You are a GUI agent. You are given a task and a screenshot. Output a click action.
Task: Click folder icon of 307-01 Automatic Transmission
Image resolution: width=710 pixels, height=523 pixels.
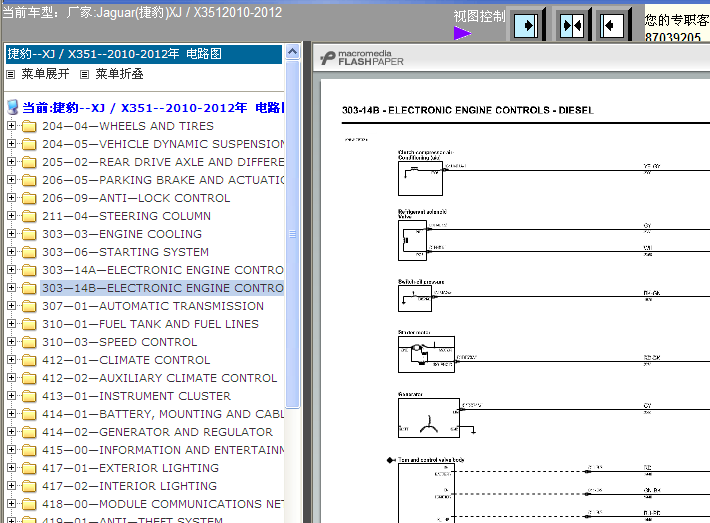tap(29, 306)
